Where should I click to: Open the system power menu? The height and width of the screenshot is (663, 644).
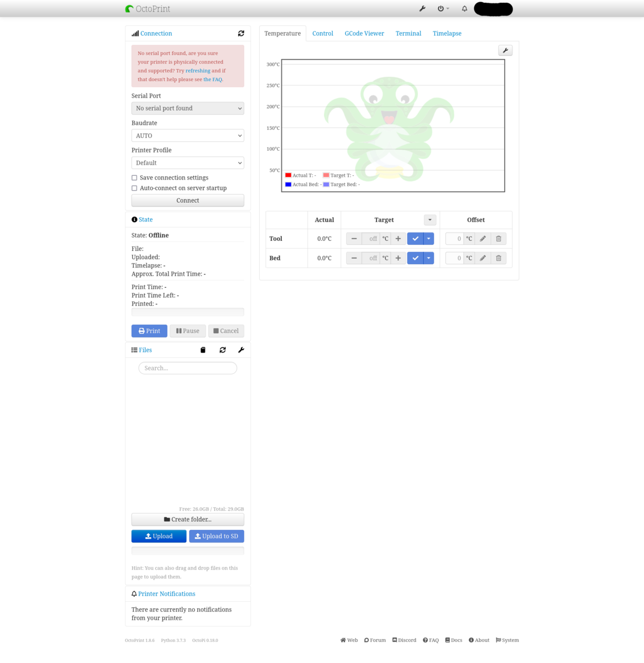coord(443,9)
